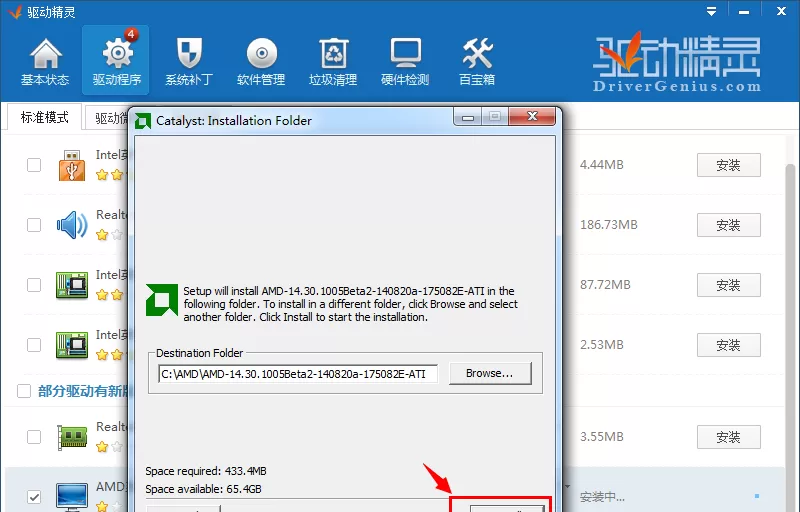Check the Intel USB driver checkbox
Image resolution: width=800 pixels, height=512 pixels.
tap(34, 165)
